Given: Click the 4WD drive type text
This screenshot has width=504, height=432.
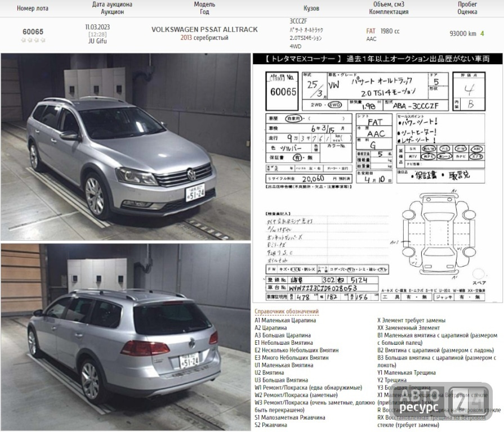Looking at the screenshot, I should click(296, 47).
